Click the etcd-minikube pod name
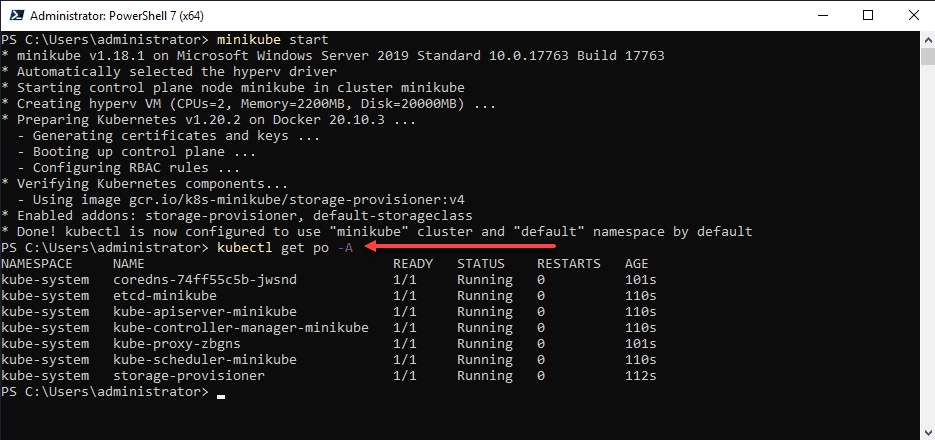 tap(165, 296)
